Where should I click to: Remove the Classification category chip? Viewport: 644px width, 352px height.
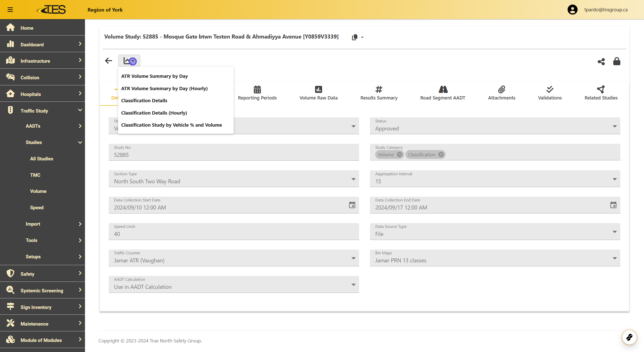pos(441,155)
